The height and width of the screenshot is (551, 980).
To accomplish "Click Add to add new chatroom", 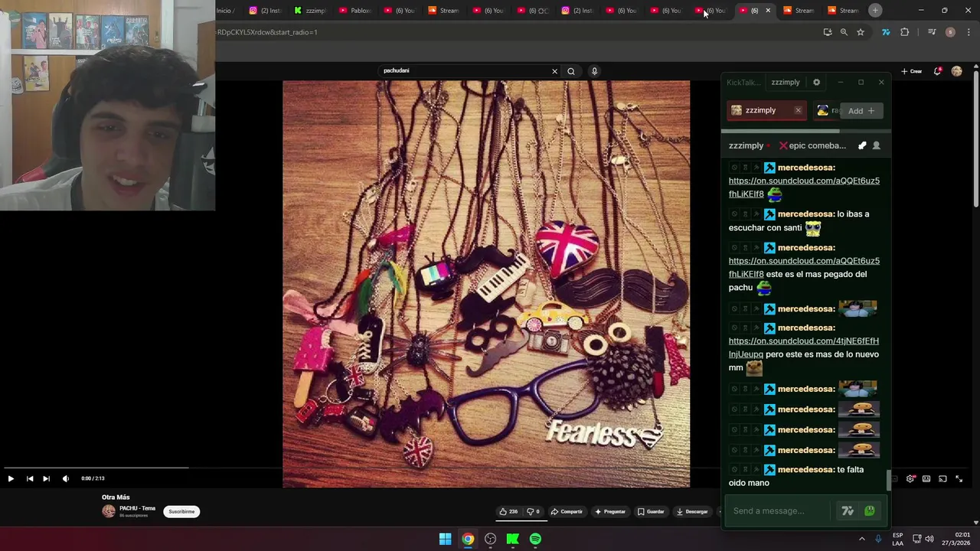I will click(x=861, y=111).
